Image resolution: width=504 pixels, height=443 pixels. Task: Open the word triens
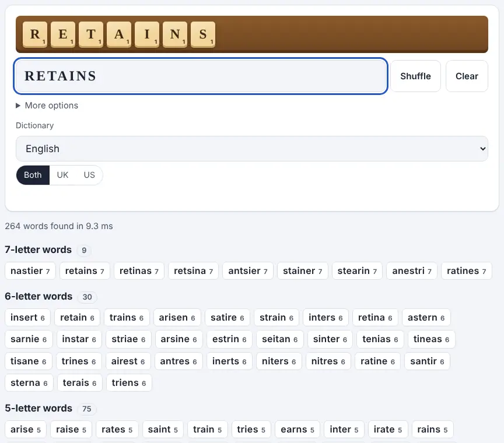pyautogui.click(x=129, y=383)
